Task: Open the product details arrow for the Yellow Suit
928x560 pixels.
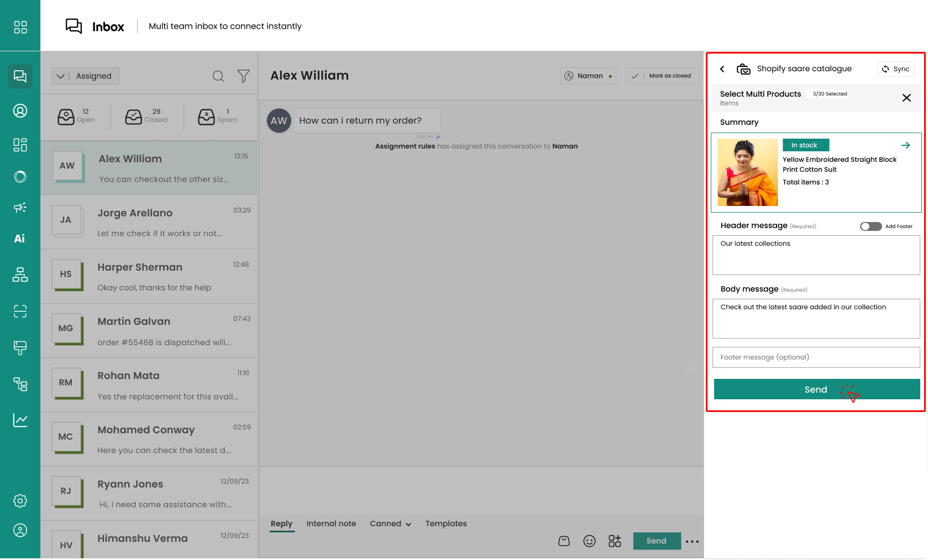Action: [x=905, y=145]
